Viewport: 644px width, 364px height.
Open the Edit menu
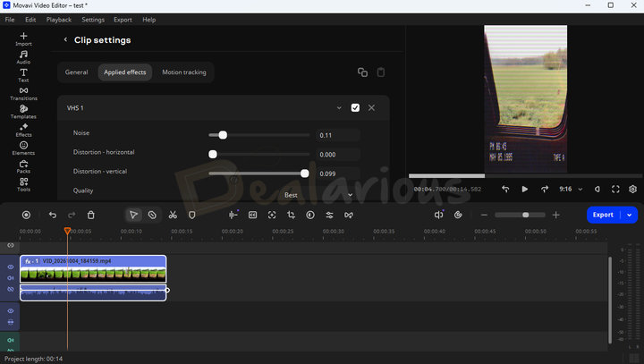click(x=30, y=20)
